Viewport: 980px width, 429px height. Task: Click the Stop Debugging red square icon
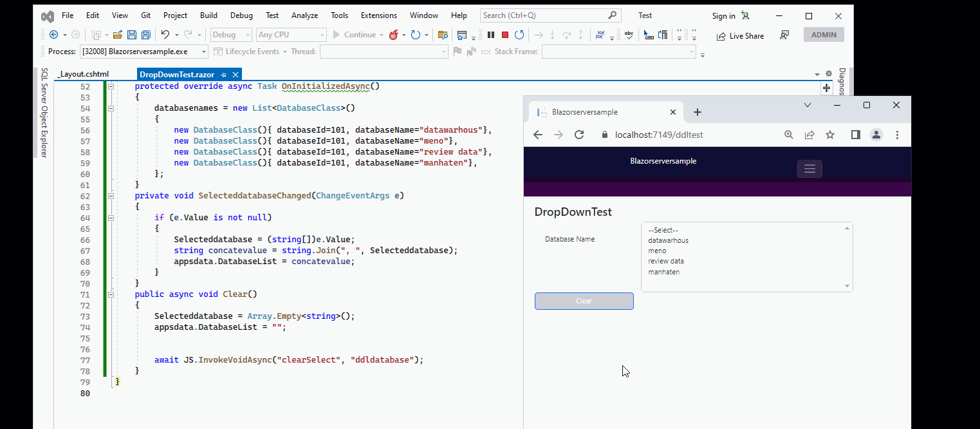[x=505, y=35]
